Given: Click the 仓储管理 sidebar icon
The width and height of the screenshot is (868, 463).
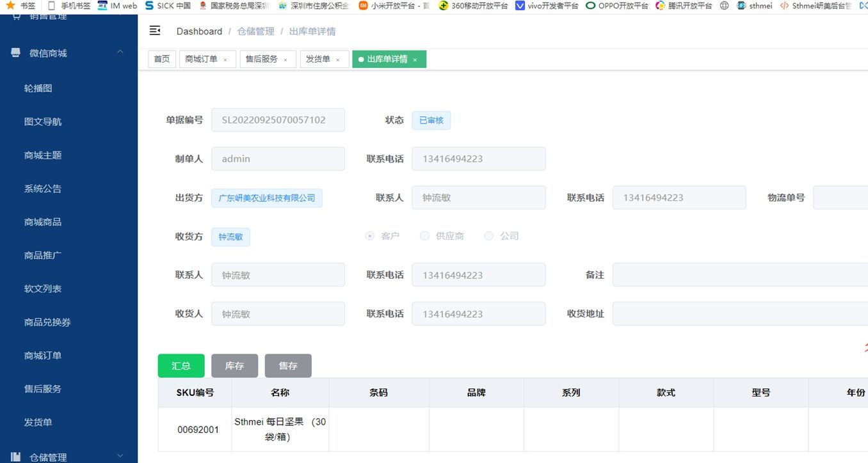Looking at the screenshot, I should click(x=16, y=457).
